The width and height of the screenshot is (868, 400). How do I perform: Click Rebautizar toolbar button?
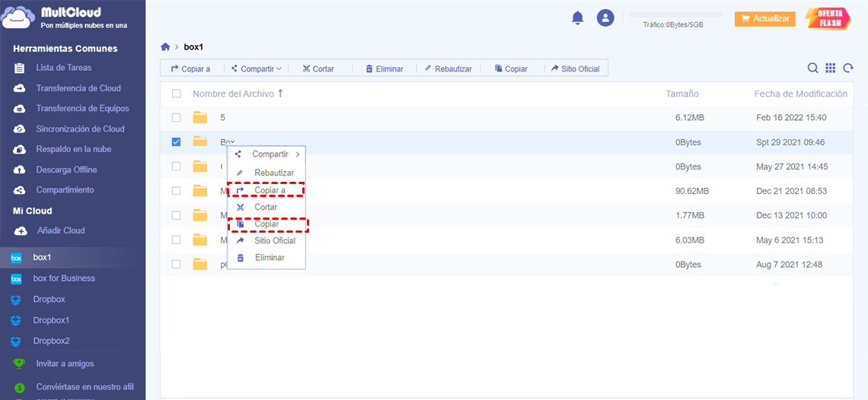(x=448, y=68)
